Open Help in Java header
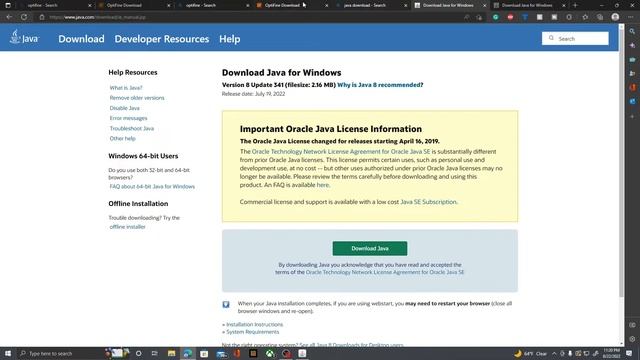Screen dimensions: 640x360 tap(229, 39)
